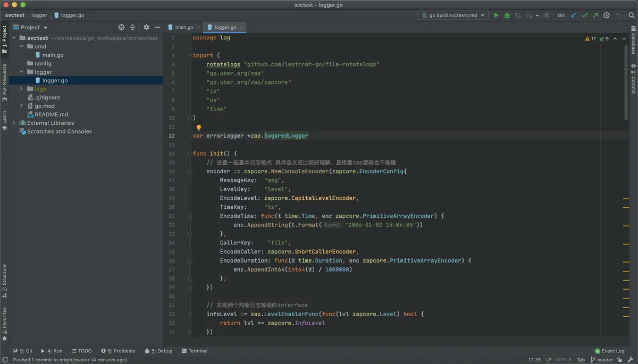Viewport: 638px width, 364px height.
Task: Click the UTF-8 encoding selector
Action: tap(565, 360)
